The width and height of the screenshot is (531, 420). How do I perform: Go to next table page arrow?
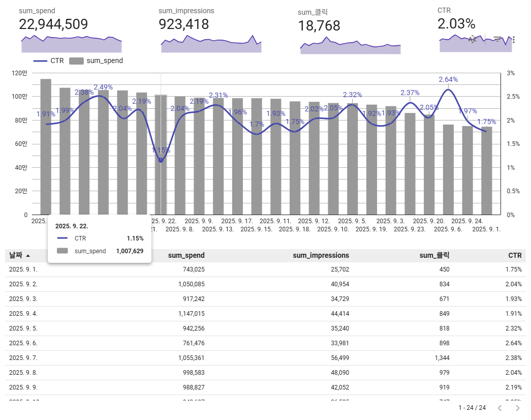click(x=517, y=408)
